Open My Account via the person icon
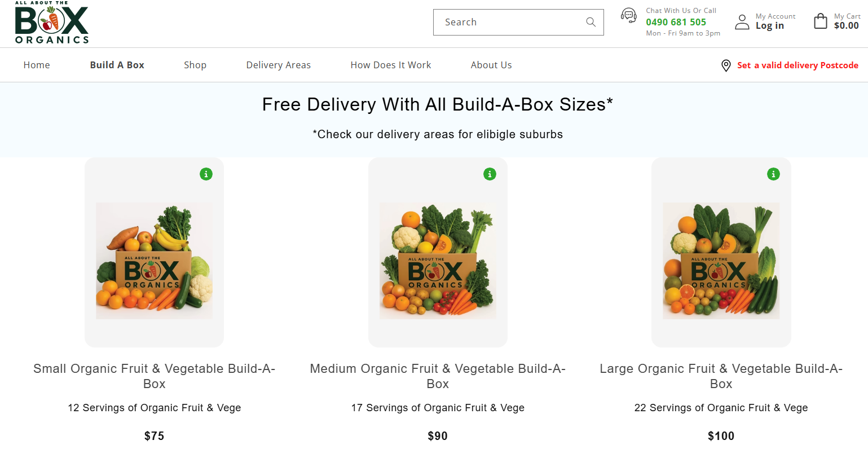The height and width of the screenshot is (449, 868). 742,21
